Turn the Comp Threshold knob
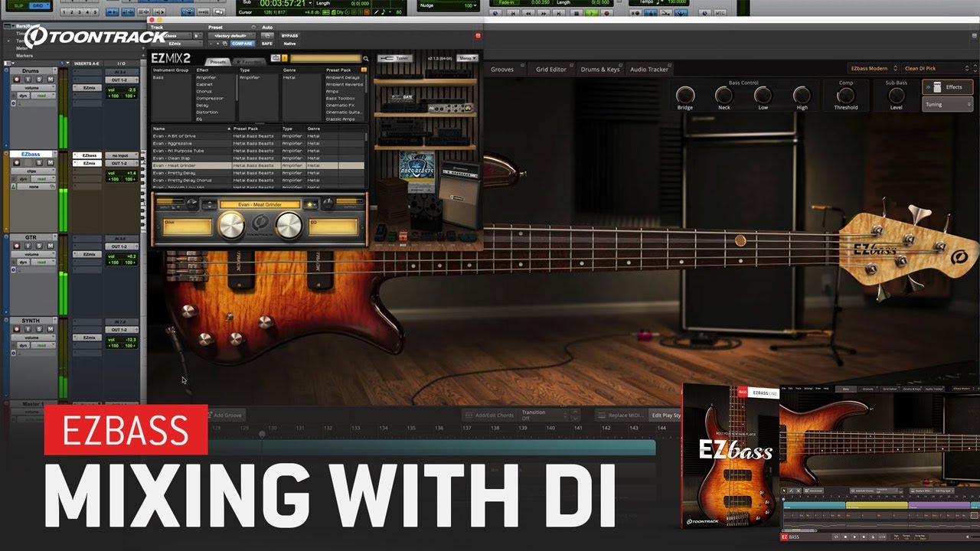 pyautogui.click(x=846, y=95)
